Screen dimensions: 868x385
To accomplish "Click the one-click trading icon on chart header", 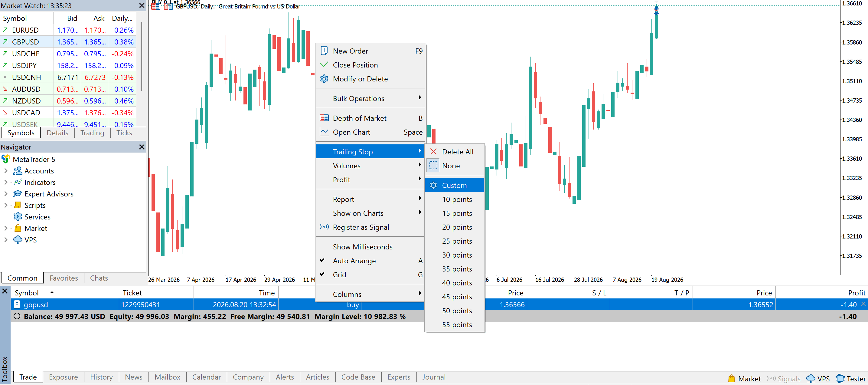I will (x=168, y=6).
